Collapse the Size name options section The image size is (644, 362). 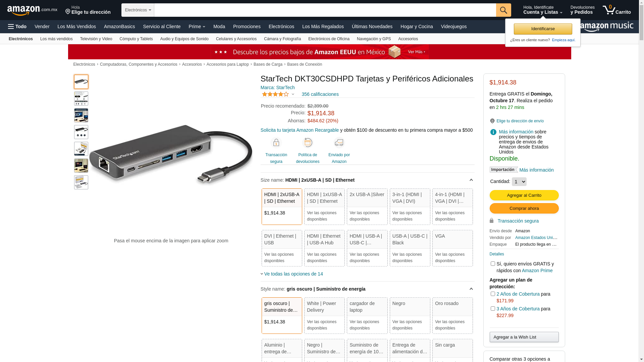(471, 180)
